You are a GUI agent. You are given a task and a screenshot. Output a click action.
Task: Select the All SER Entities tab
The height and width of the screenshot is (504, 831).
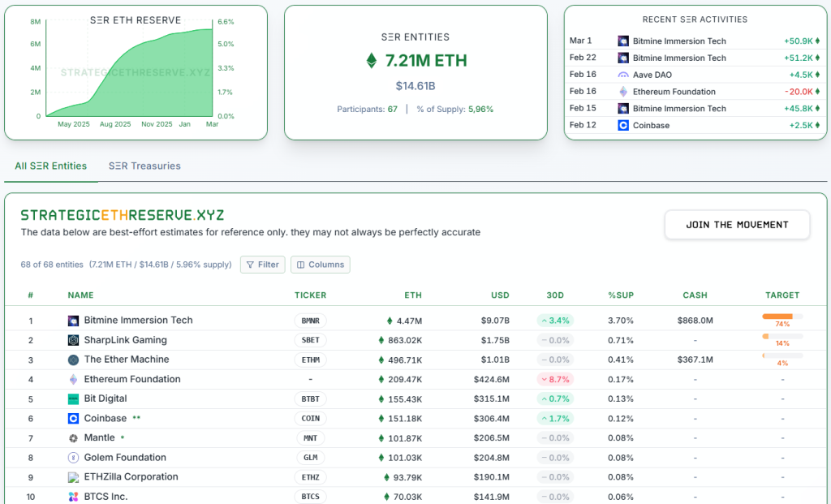[50, 166]
